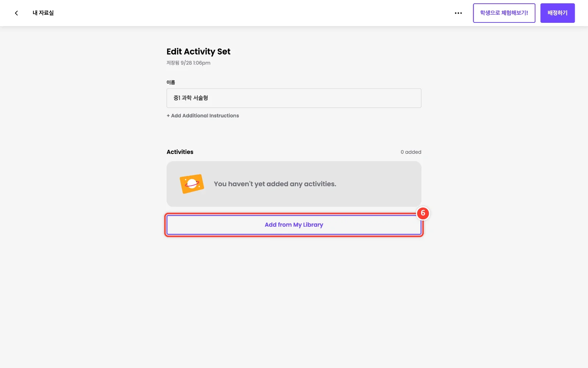Click the 'Edit Activity Set' heading
The image size is (588, 368).
pyautogui.click(x=198, y=52)
